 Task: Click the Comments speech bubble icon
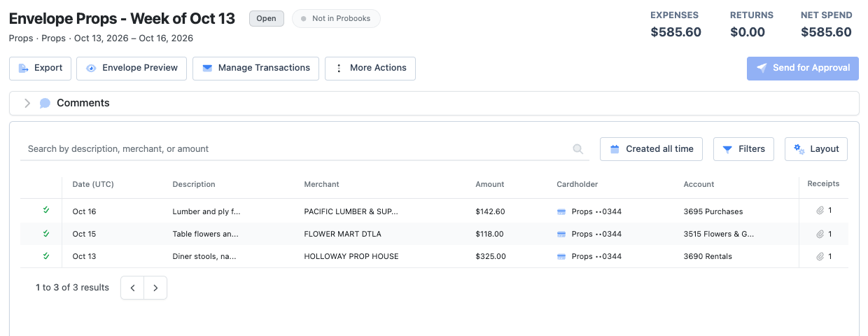coord(45,103)
